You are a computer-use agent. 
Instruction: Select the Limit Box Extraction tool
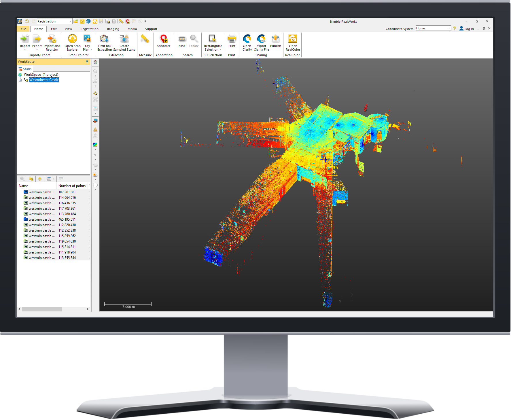coord(105,42)
